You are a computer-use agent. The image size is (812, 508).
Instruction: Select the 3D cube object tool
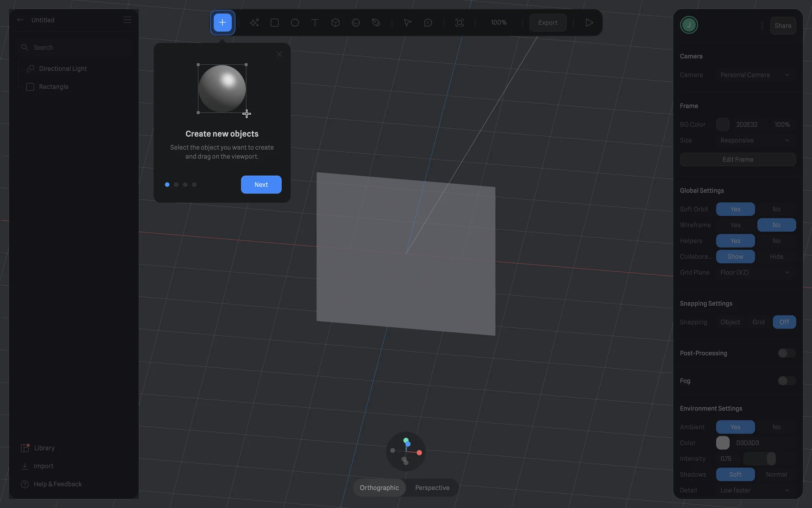coord(335,22)
